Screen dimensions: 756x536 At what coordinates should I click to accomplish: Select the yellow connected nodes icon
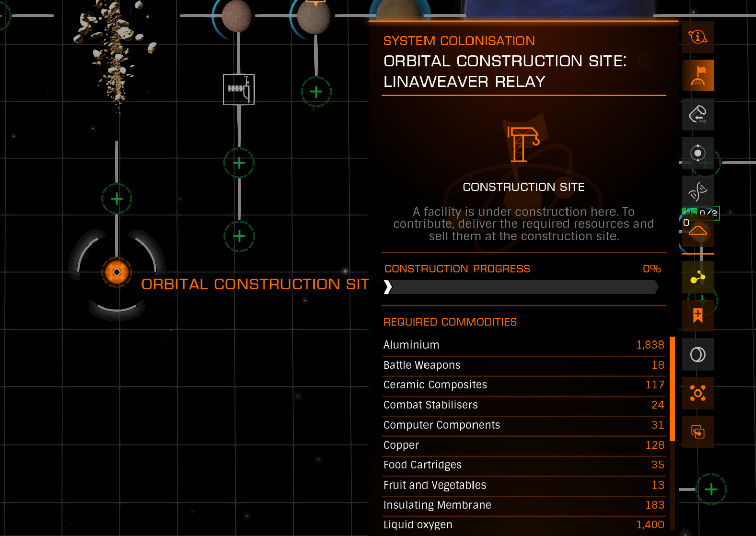(x=698, y=277)
